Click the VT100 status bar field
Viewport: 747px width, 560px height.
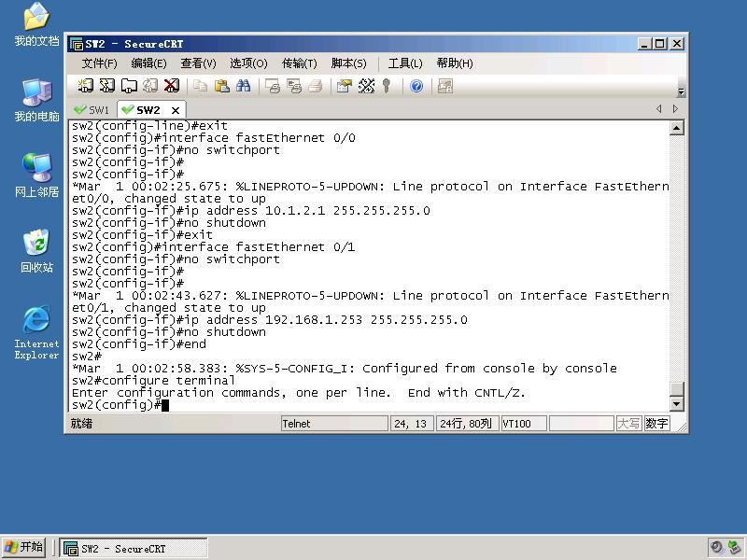coord(524,424)
